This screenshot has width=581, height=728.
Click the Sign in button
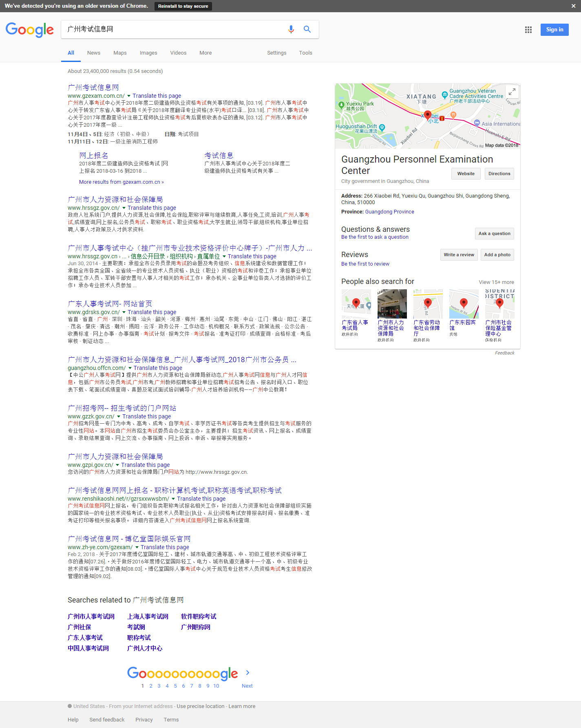tap(554, 30)
